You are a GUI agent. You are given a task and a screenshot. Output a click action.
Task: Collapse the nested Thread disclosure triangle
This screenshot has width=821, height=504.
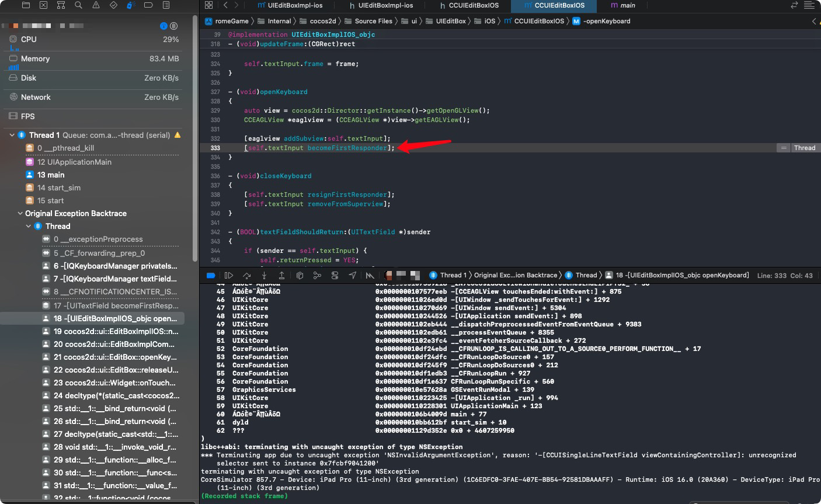tap(29, 226)
